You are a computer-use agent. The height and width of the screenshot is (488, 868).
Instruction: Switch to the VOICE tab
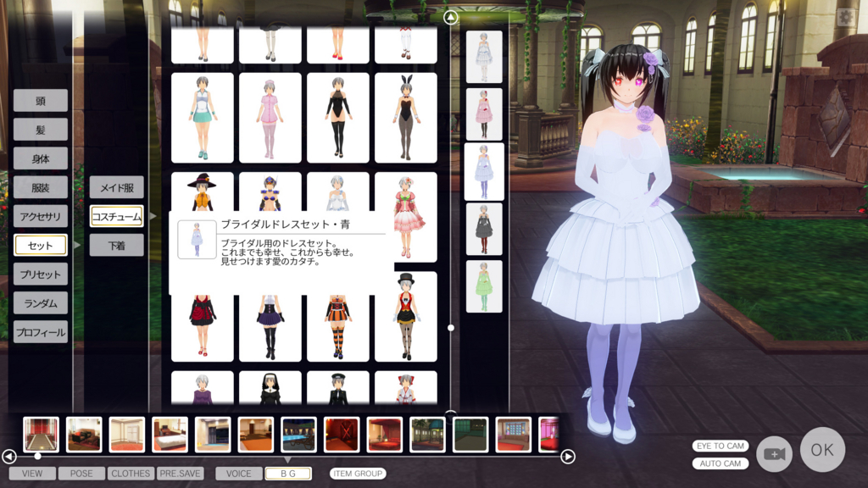click(x=238, y=474)
